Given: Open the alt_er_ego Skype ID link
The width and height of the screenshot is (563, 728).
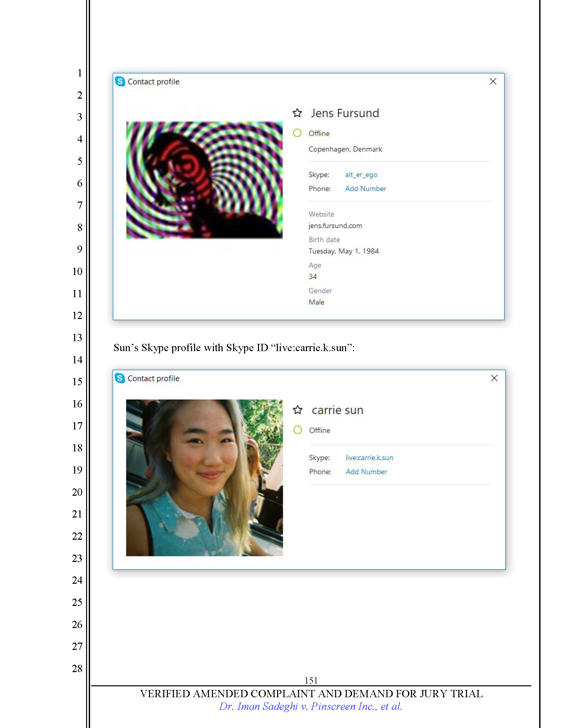Looking at the screenshot, I should click(x=361, y=175).
